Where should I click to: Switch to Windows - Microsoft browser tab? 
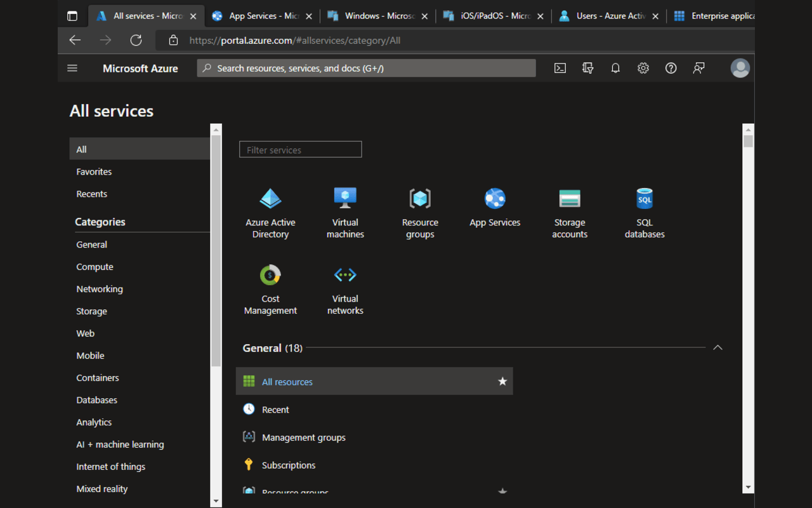pos(377,16)
